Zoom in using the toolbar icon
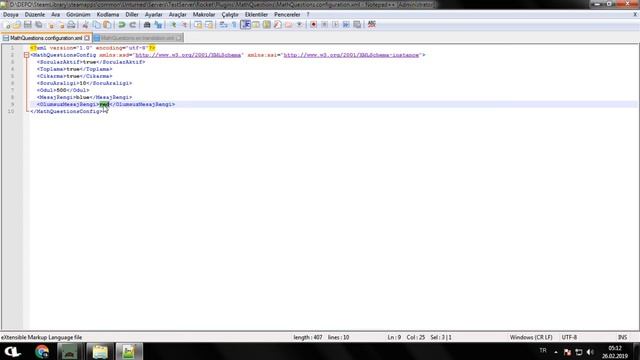The image size is (640, 360). point(173,25)
